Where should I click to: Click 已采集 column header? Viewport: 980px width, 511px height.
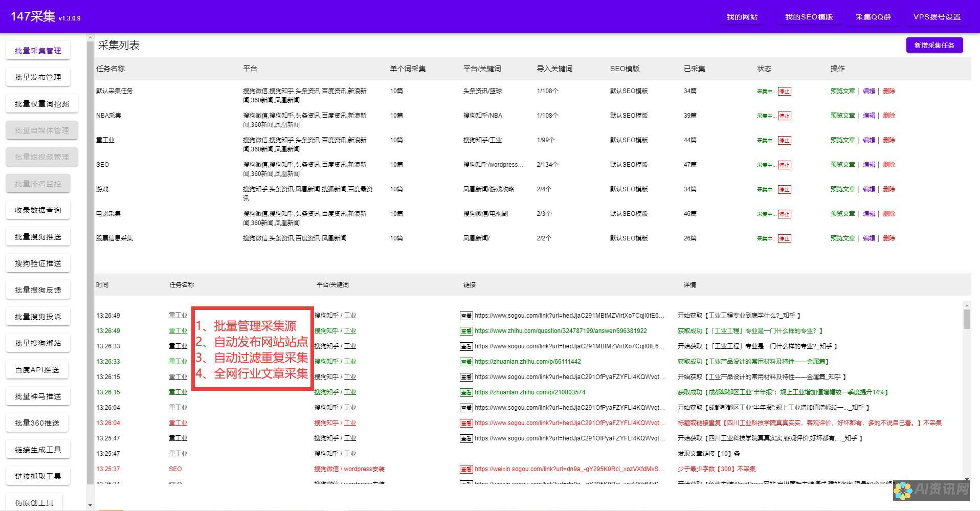point(695,69)
